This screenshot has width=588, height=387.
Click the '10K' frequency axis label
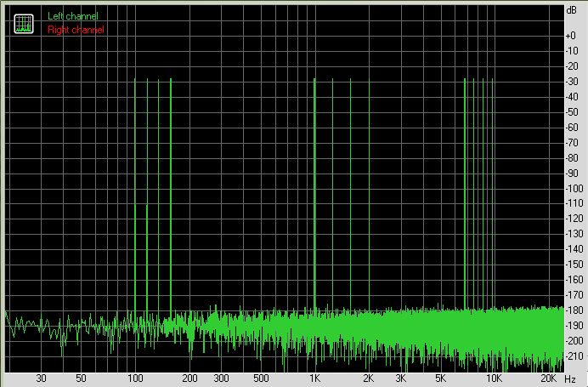click(495, 378)
